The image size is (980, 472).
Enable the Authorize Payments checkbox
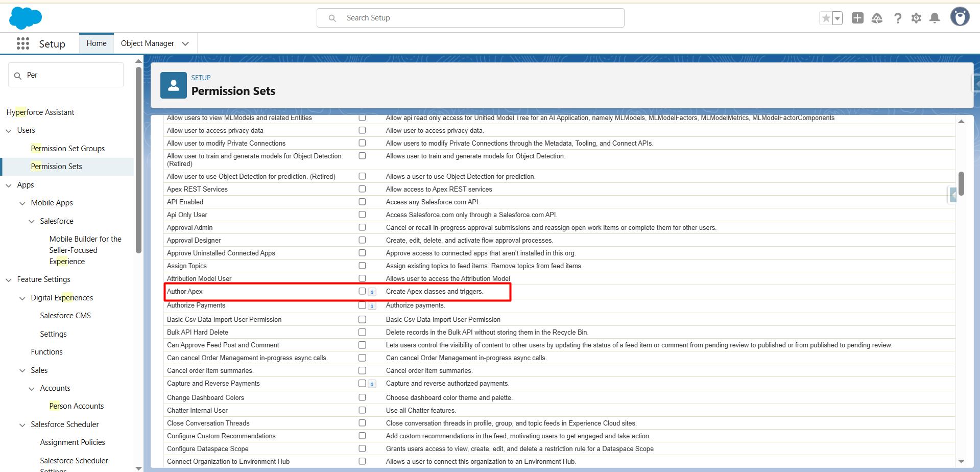click(x=362, y=305)
